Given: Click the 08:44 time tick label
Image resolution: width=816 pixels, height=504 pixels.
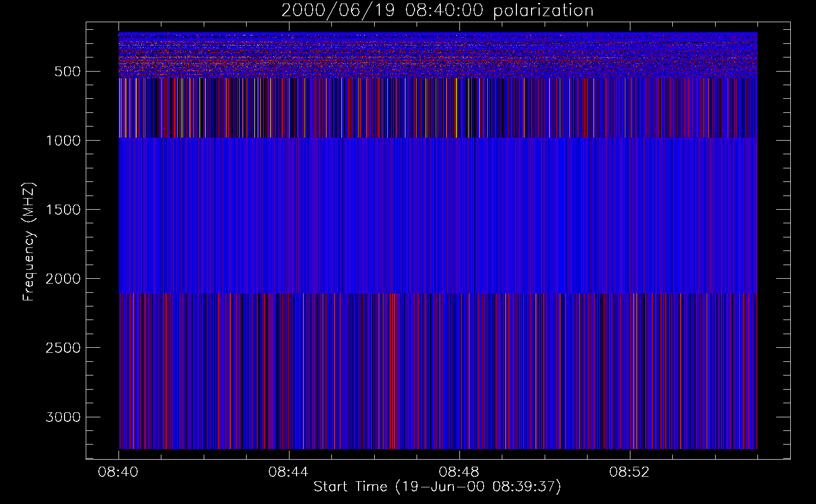Looking at the screenshot, I should tap(288, 472).
